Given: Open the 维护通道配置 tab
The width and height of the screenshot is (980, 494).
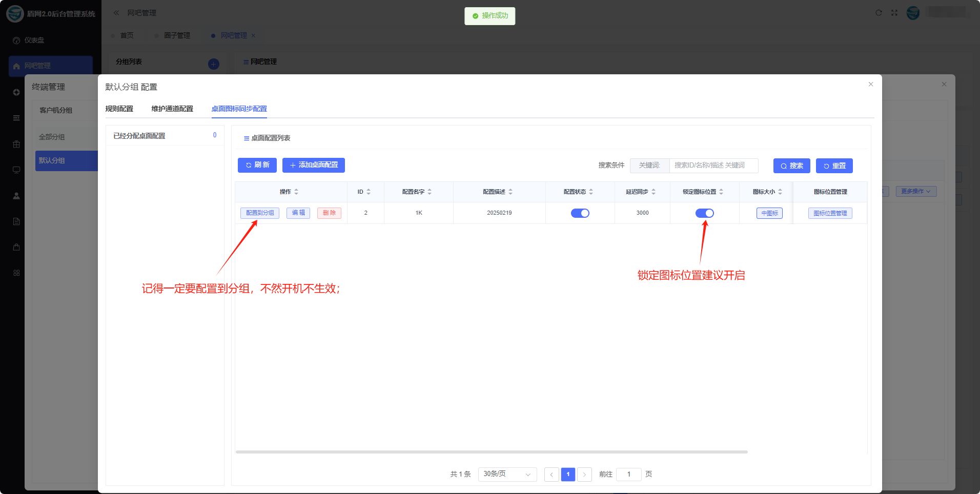Looking at the screenshot, I should coord(172,109).
